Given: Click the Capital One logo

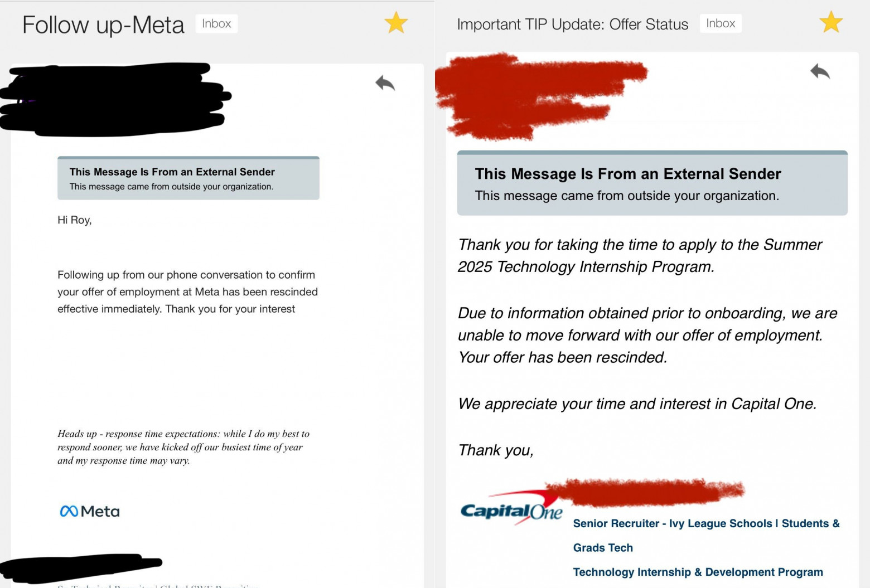Looking at the screenshot, I should 511,508.
